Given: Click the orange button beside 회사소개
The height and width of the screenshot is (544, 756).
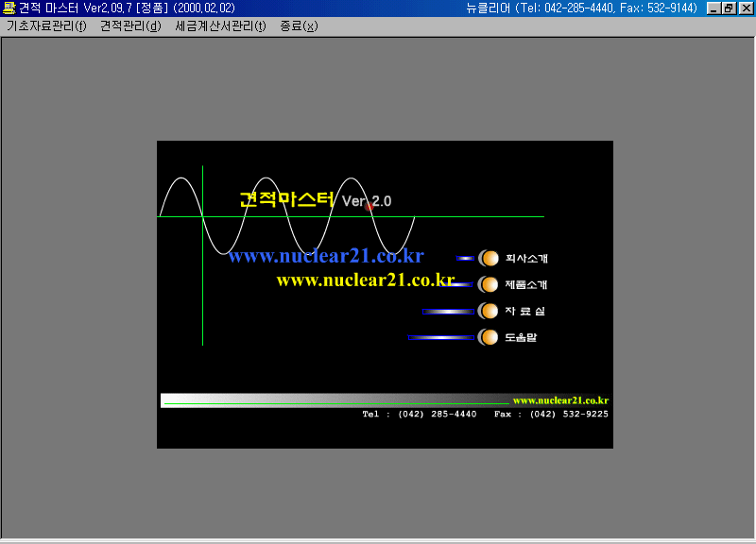Looking at the screenshot, I should click(489, 258).
